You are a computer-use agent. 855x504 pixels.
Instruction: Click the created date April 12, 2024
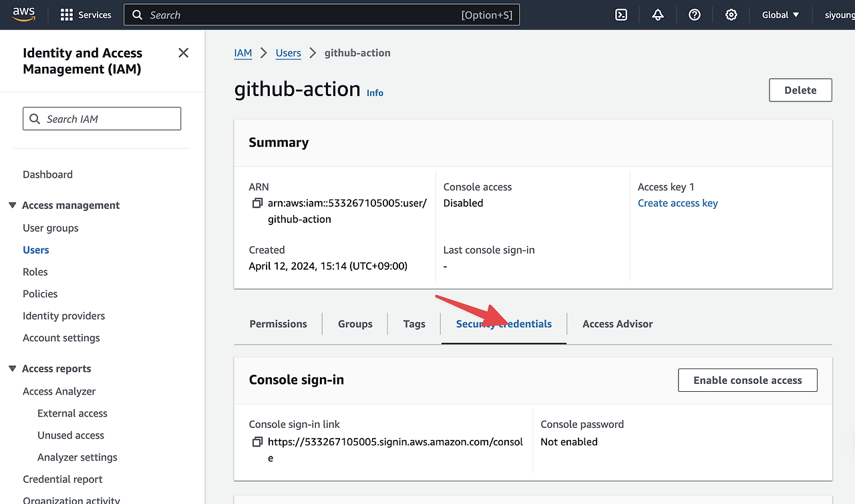coord(328,266)
